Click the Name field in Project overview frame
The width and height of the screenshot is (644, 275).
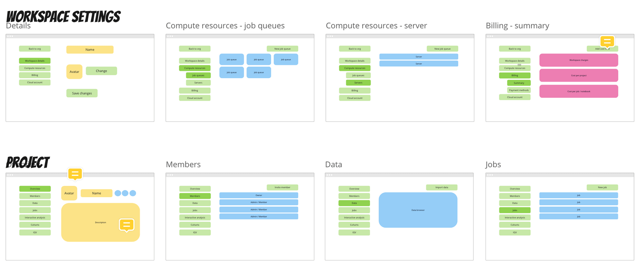click(x=97, y=193)
